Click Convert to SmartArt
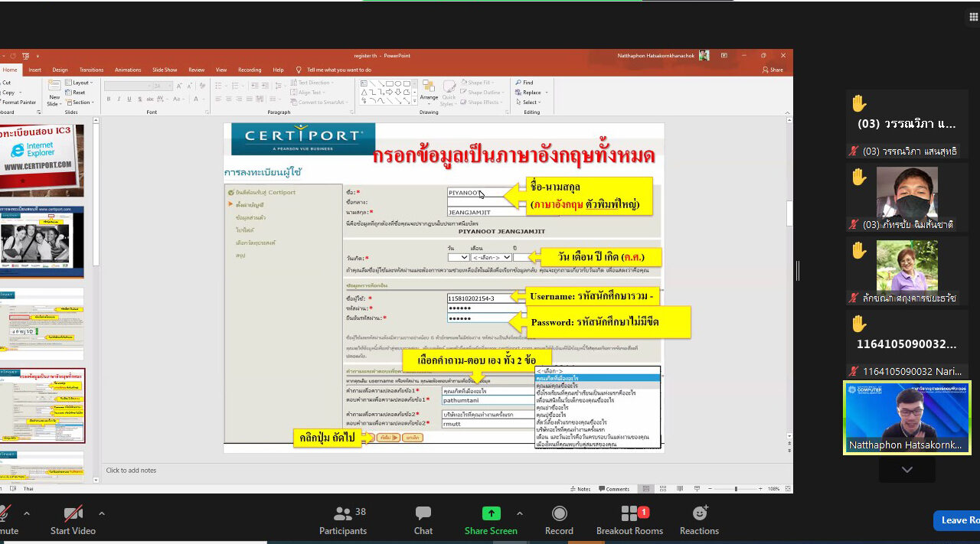980x544 pixels. pyautogui.click(x=318, y=103)
